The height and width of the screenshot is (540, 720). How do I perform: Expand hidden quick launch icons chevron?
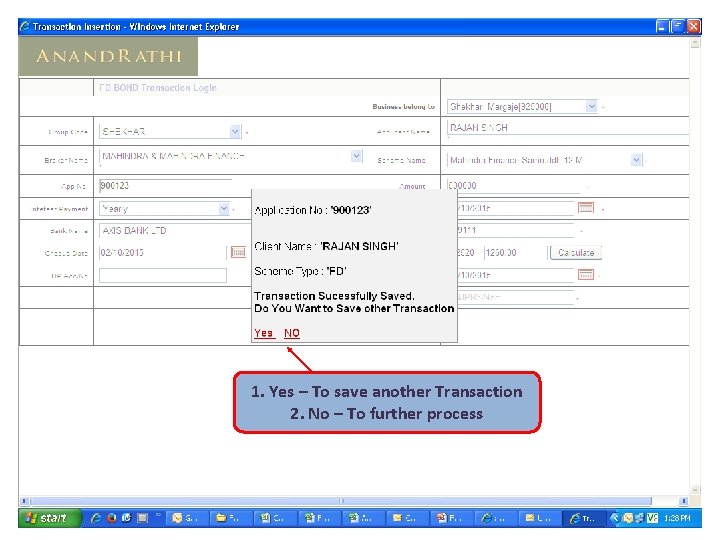click(158, 515)
